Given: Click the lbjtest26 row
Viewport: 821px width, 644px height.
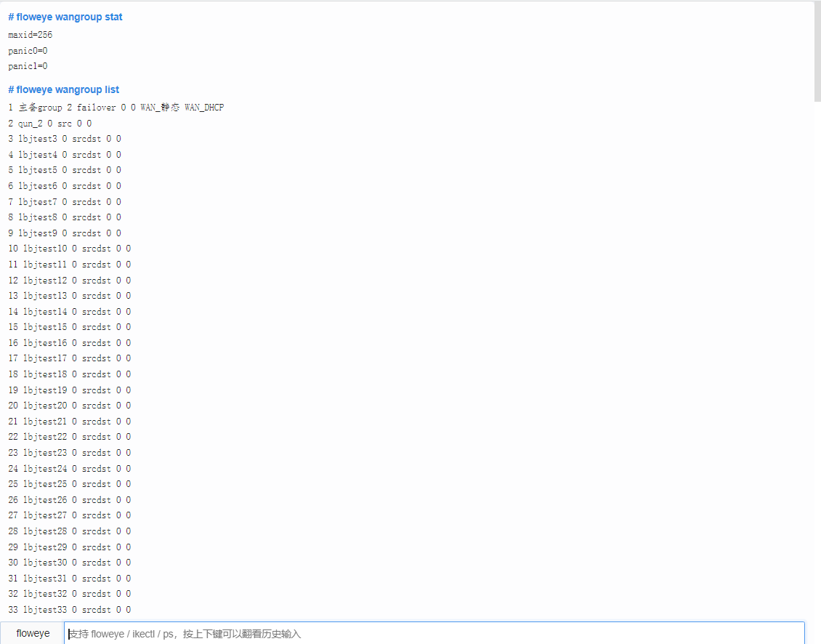Looking at the screenshot, I should point(70,500).
